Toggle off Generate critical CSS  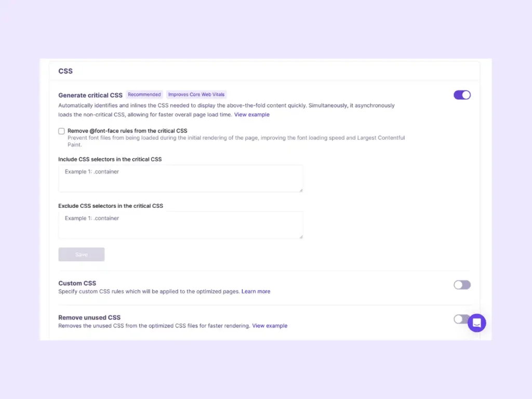[x=462, y=95]
